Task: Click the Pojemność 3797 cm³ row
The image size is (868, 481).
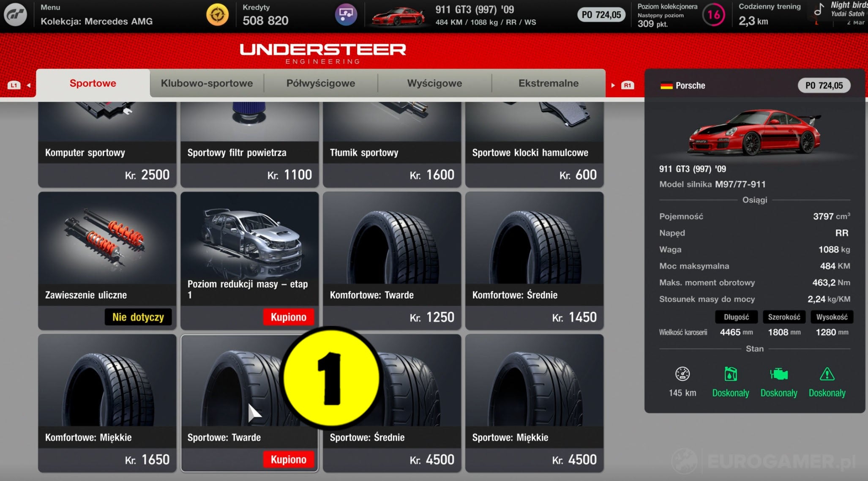Action: [x=754, y=216]
